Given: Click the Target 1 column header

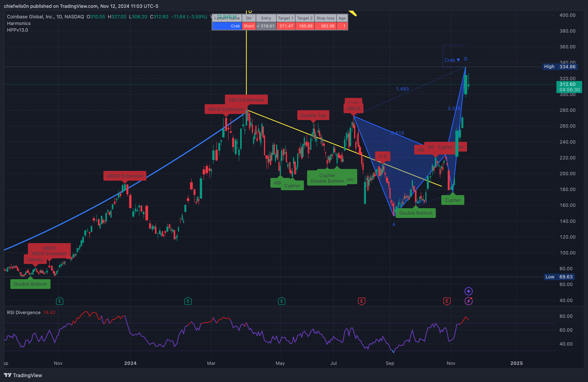Looking at the screenshot, I should pos(286,18).
